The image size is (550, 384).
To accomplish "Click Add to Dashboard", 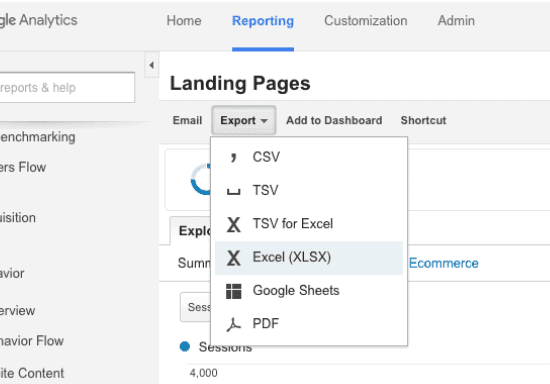I will [x=334, y=120].
